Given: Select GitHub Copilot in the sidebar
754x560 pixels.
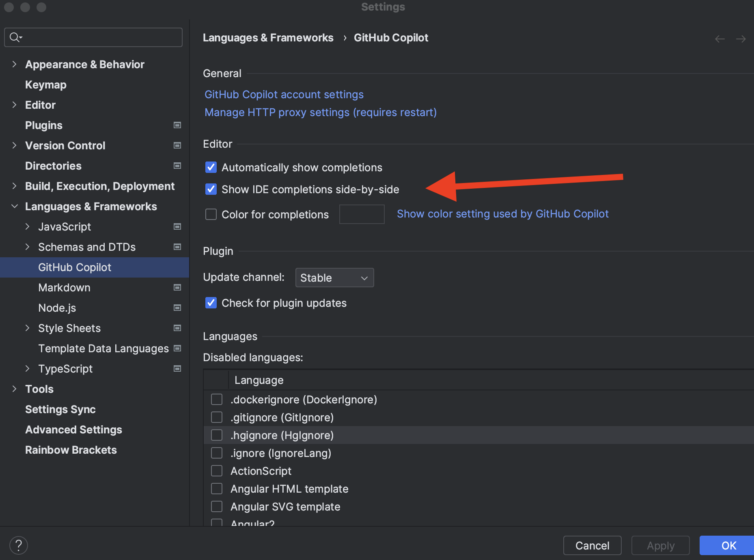Looking at the screenshot, I should pyautogui.click(x=75, y=267).
